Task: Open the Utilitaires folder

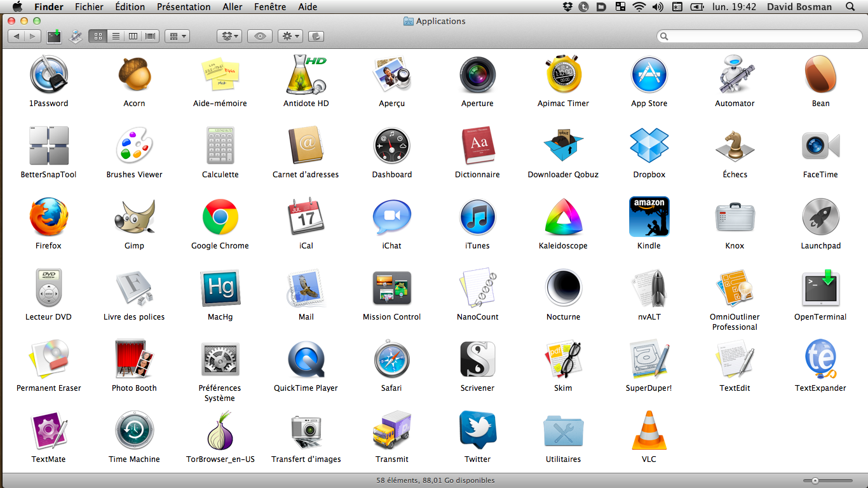Action: (x=563, y=431)
